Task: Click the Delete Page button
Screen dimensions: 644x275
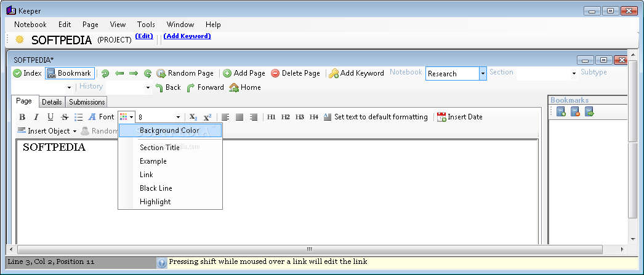Action: tap(296, 73)
